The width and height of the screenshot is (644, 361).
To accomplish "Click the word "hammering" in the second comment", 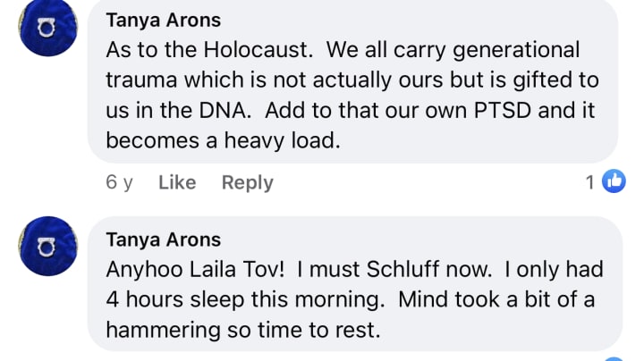I will click(x=167, y=330).
